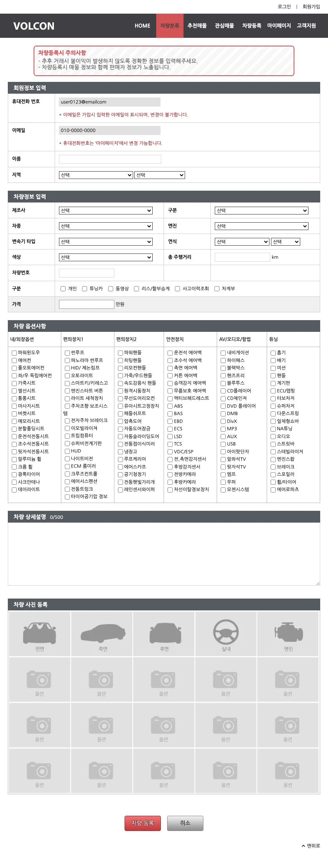Enable the 내비게이션 option
The width and height of the screenshot is (328, 868).
tap(223, 353)
